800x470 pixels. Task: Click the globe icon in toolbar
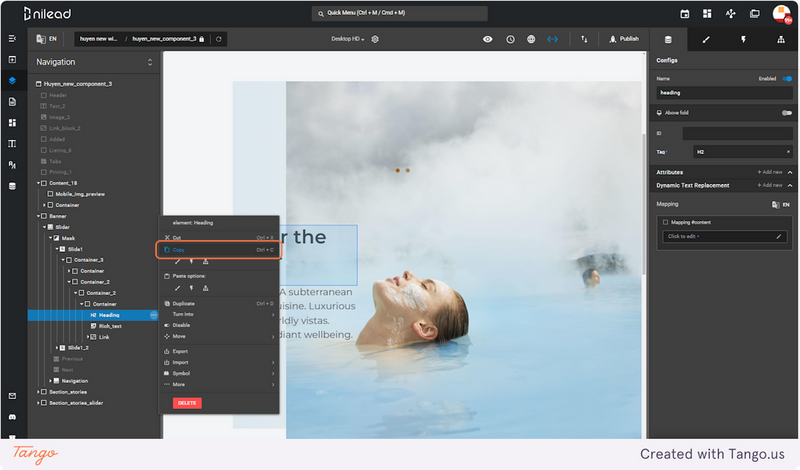(x=531, y=39)
